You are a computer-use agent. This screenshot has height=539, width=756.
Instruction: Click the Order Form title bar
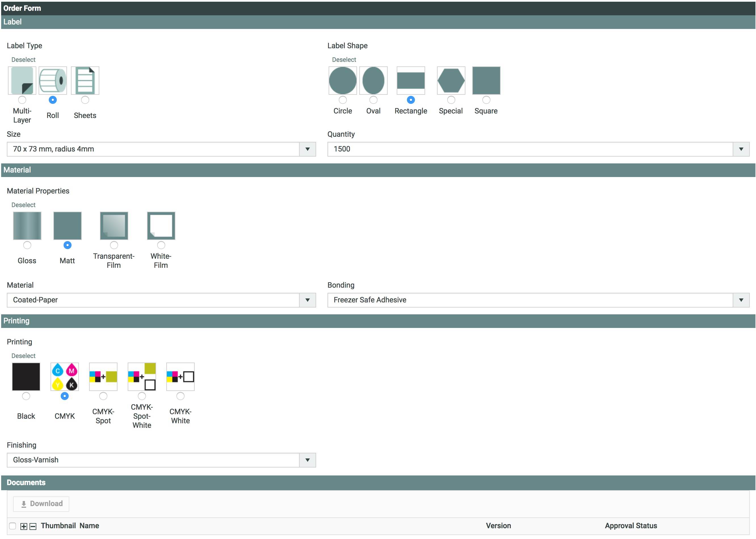378,8
